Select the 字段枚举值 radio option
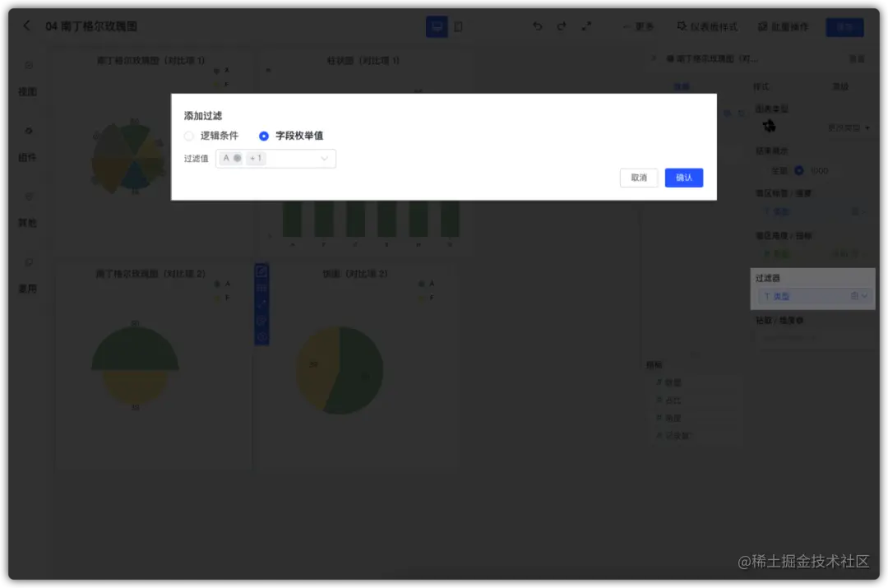Screen dimensions: 888x588 click(x=263, y=137)
